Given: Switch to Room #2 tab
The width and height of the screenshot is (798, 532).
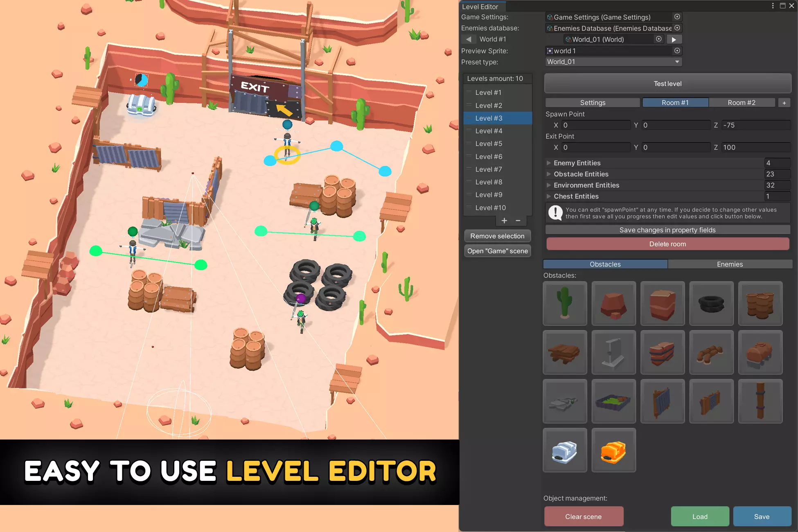Looking at the screenshot, I should click(x=742, y=103).
